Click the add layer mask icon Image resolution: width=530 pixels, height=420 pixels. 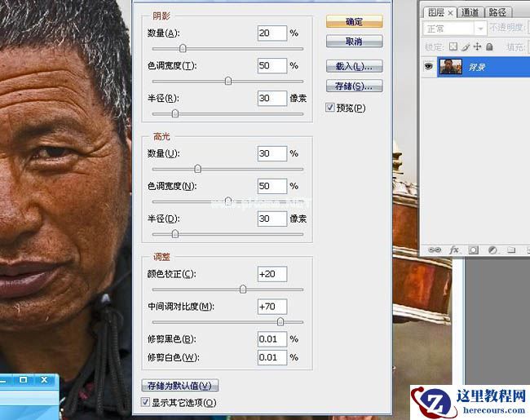pyautogui.click(x=473, y=250)
